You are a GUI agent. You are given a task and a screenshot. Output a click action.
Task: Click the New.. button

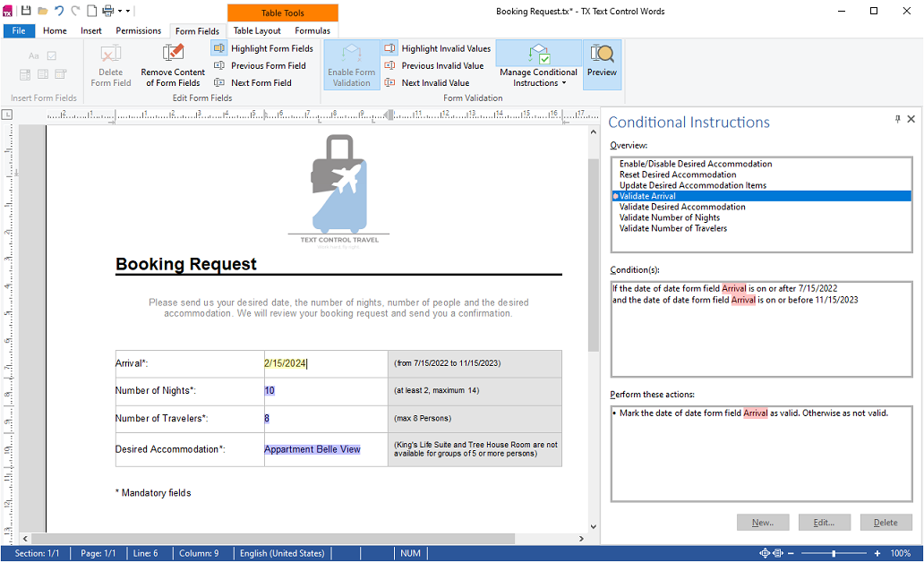(x=762, y=523)
